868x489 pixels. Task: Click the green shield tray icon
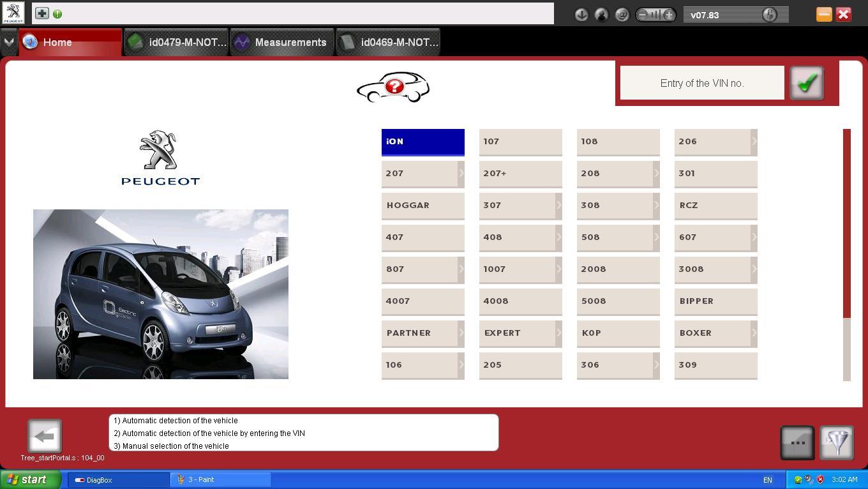[x=798, y=479]
